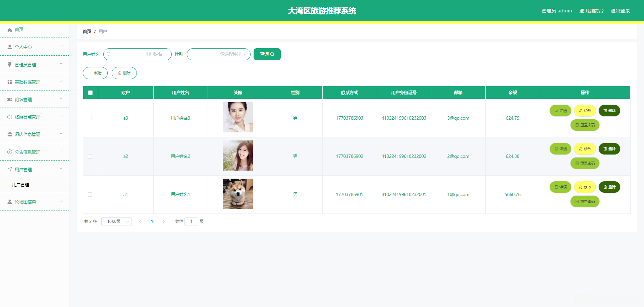Click the 删除 trash icon for account a3
Image resolution: width=644 pixels, height=307 pixels.
pos(605,111)
